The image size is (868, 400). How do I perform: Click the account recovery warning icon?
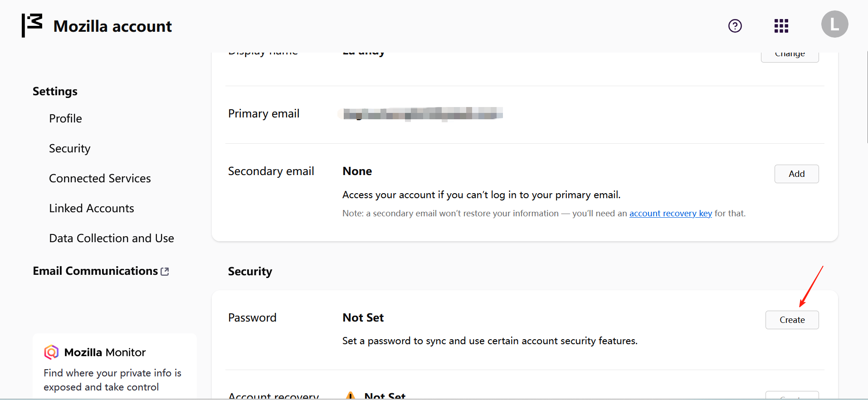coord(351,395)
